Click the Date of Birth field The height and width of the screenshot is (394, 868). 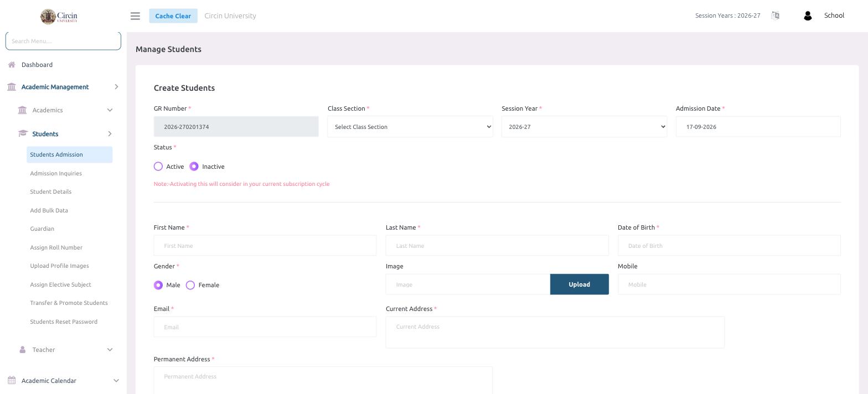(729, 246)
